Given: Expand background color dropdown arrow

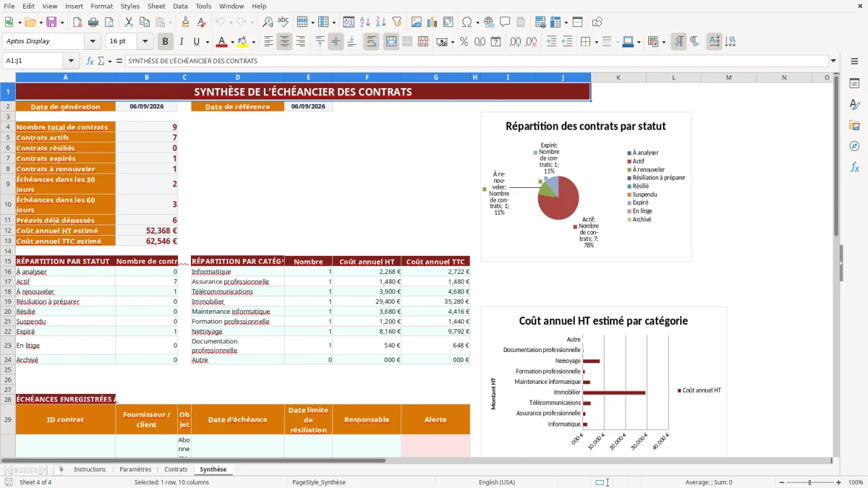Looking at the screenshot, I should click(253, 42).
